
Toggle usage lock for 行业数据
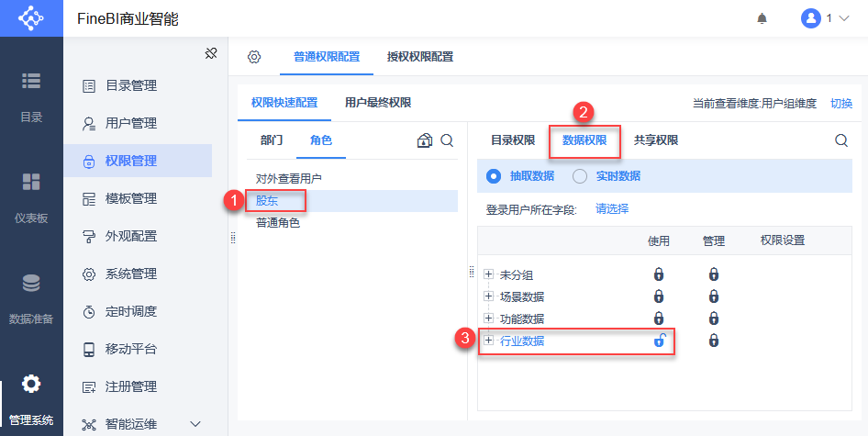coord(659,341)
